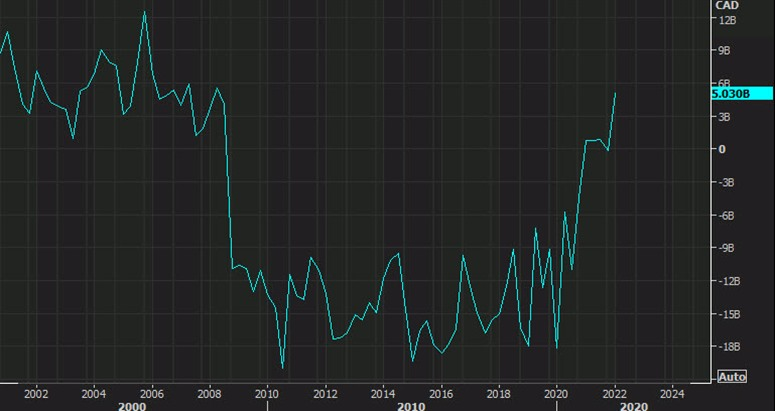This screenshot has height=411, width=775.
Task: Select the 2010 year tick label
Action: pyautogui.click(x=267, y=394)
